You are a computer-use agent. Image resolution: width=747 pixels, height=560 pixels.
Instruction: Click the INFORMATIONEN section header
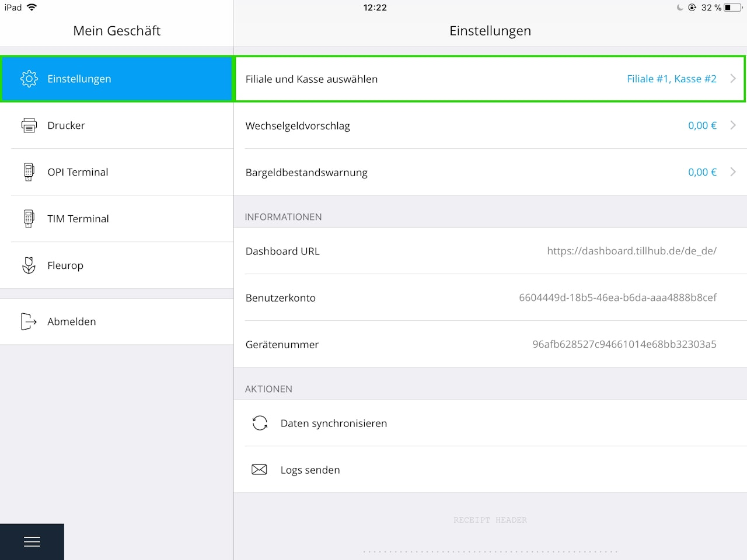click(283, 217)
